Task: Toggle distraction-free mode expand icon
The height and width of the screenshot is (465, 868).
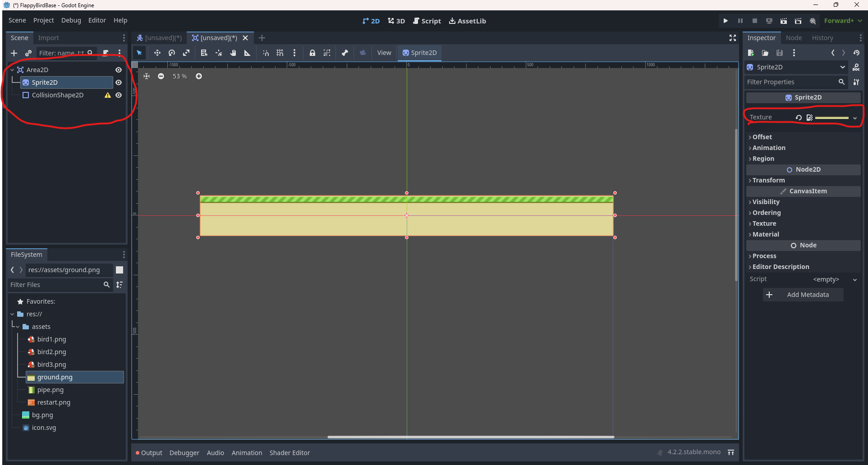Action: coord(733,38)
